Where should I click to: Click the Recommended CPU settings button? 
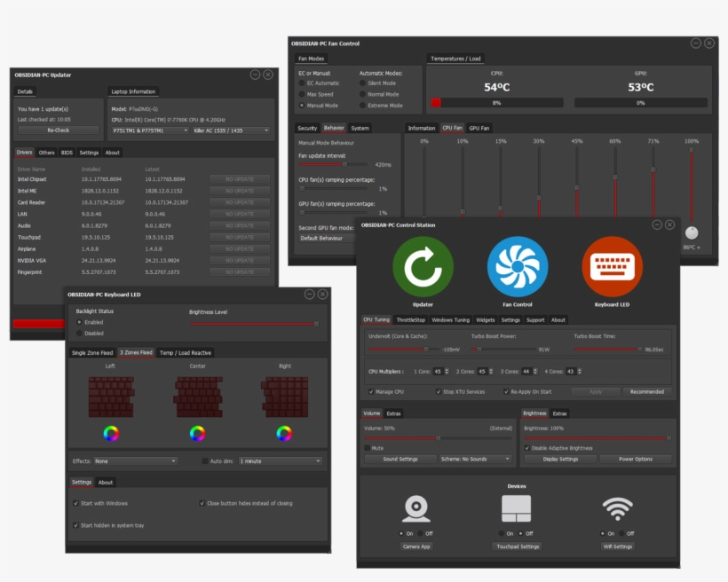(x=649, y=391)
